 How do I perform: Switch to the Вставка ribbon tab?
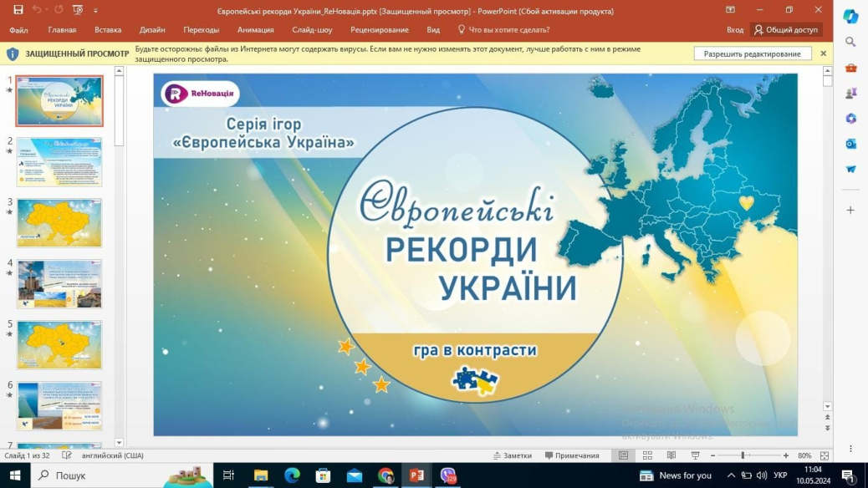coord(107,30)
